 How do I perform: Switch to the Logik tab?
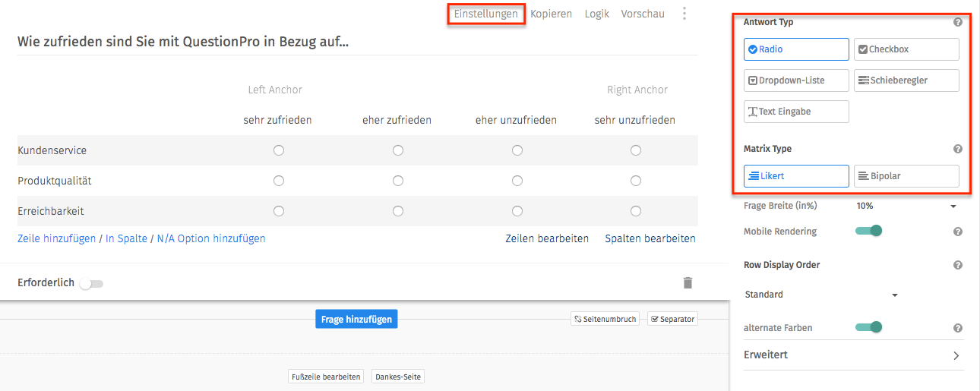(x=597, y=14)
